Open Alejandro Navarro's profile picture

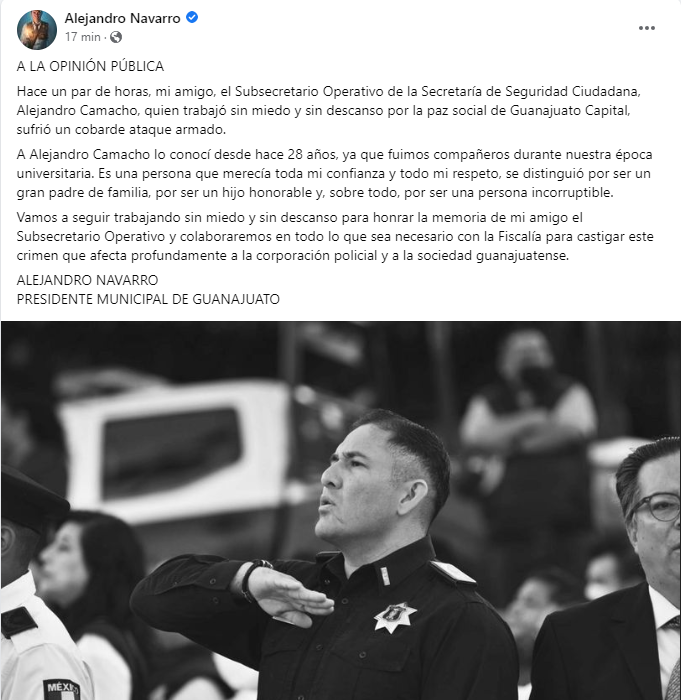[37, 29]
